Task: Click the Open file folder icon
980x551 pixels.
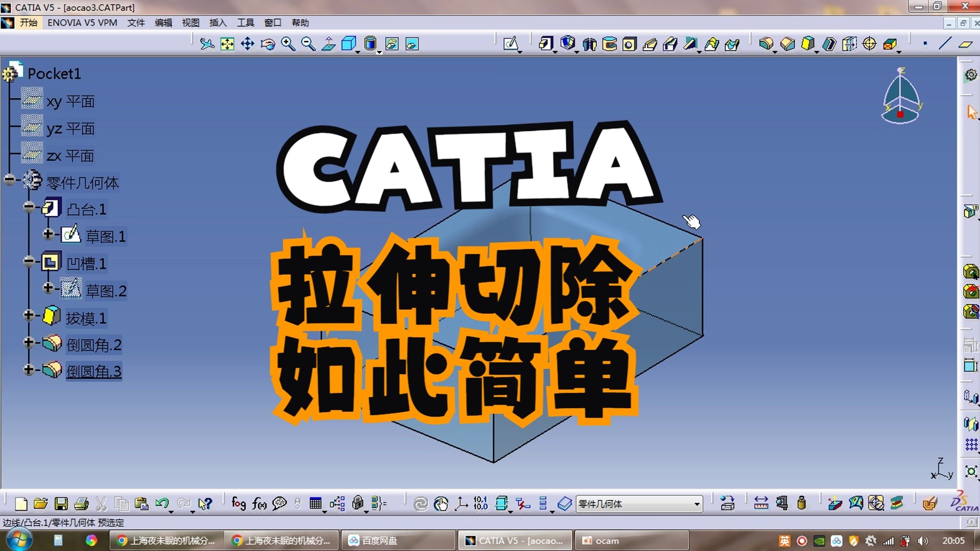Action: [41, 504]
